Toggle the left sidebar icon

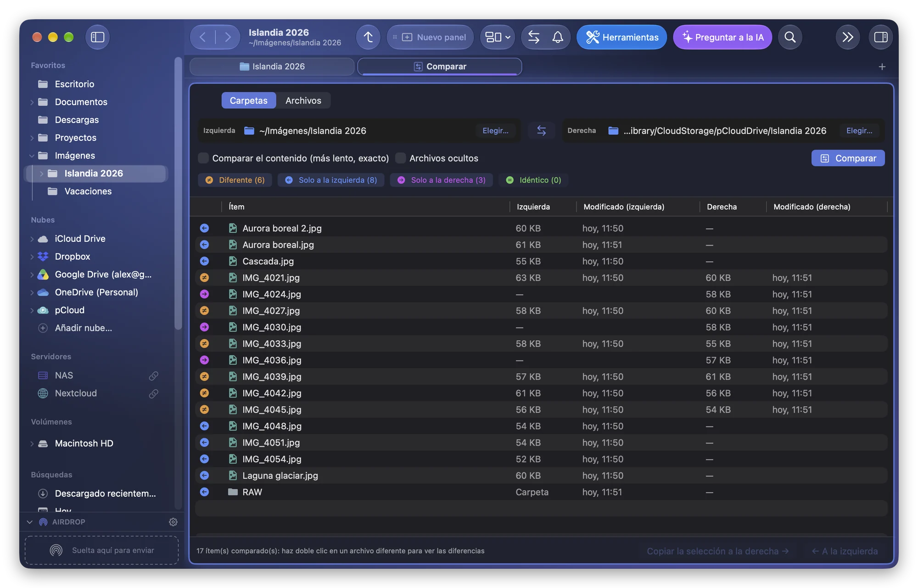pos(97,37)
